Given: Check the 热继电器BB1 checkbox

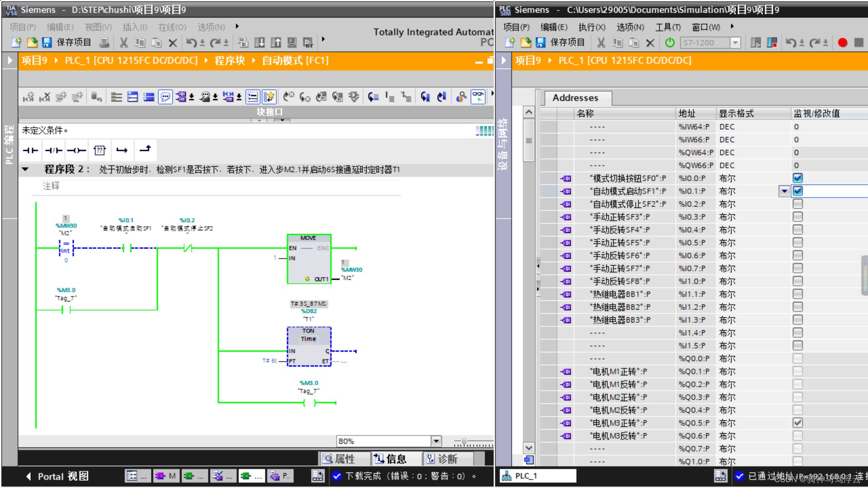Looking at the screenshot, I should tap(797, 294).
